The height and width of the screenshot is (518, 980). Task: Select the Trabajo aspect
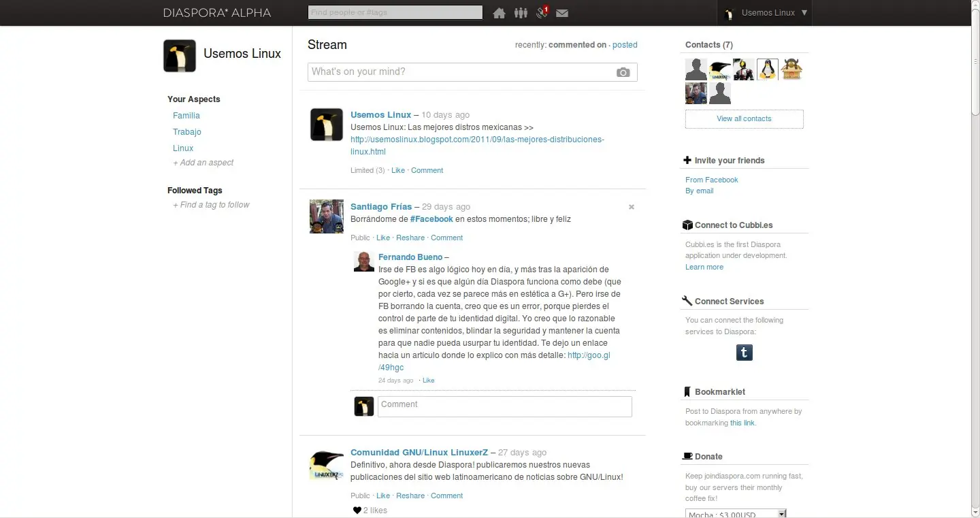[187, 132]
